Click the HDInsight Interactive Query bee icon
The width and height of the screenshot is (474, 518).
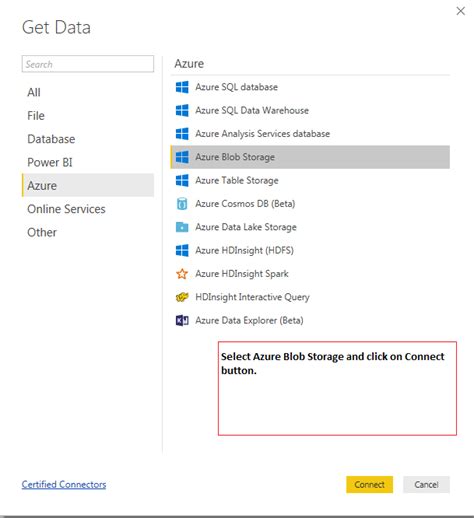182,297
